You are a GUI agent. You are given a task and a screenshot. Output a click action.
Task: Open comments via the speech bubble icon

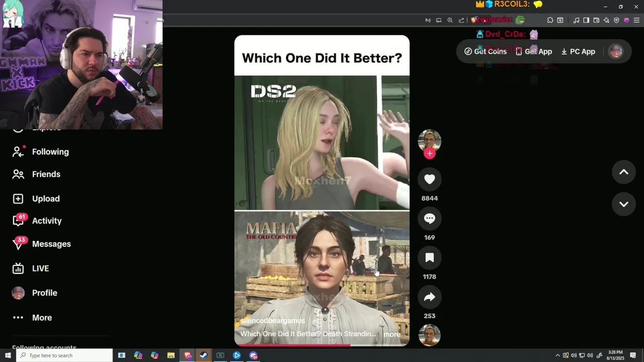click(x=429, y=219)
